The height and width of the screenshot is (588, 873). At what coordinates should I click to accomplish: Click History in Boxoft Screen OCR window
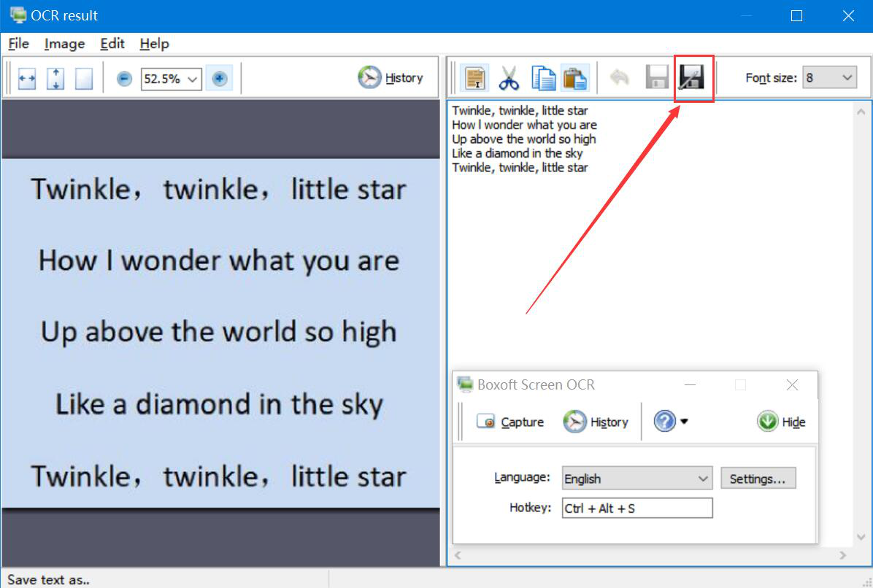[x=595, y=422]
